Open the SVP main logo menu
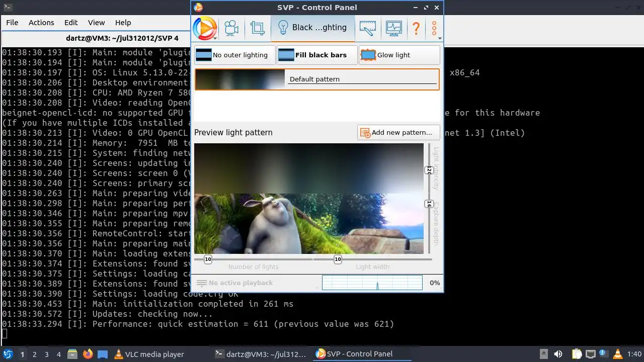This screenshot has width=644, height=362. click(x=205, y=28)
